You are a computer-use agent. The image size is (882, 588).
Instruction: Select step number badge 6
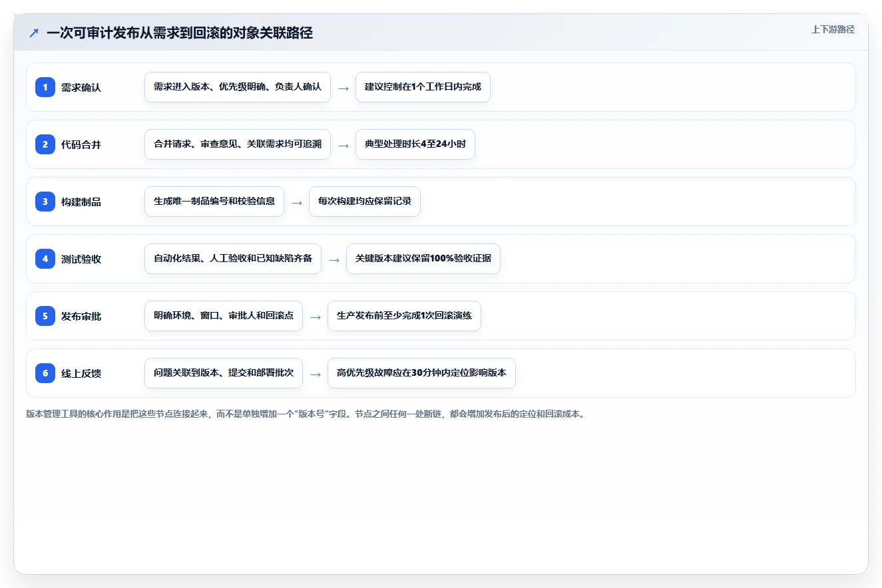click(x=45, y=373)
